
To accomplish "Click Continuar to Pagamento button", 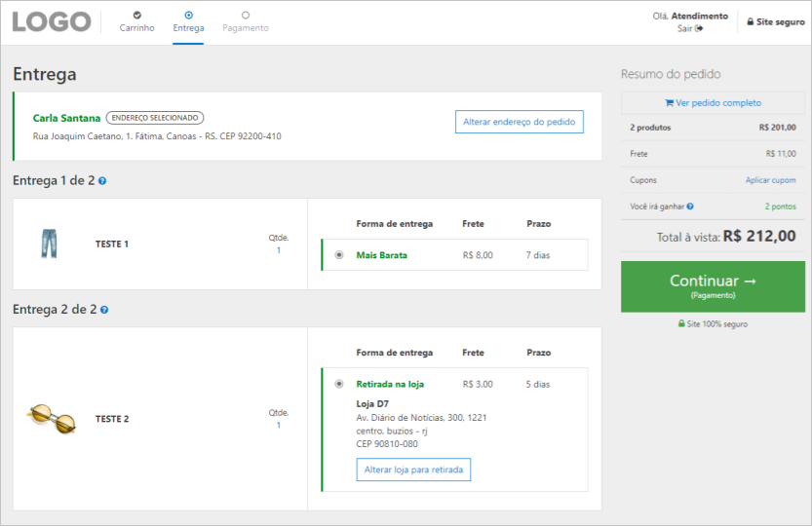I will point(713,286).
